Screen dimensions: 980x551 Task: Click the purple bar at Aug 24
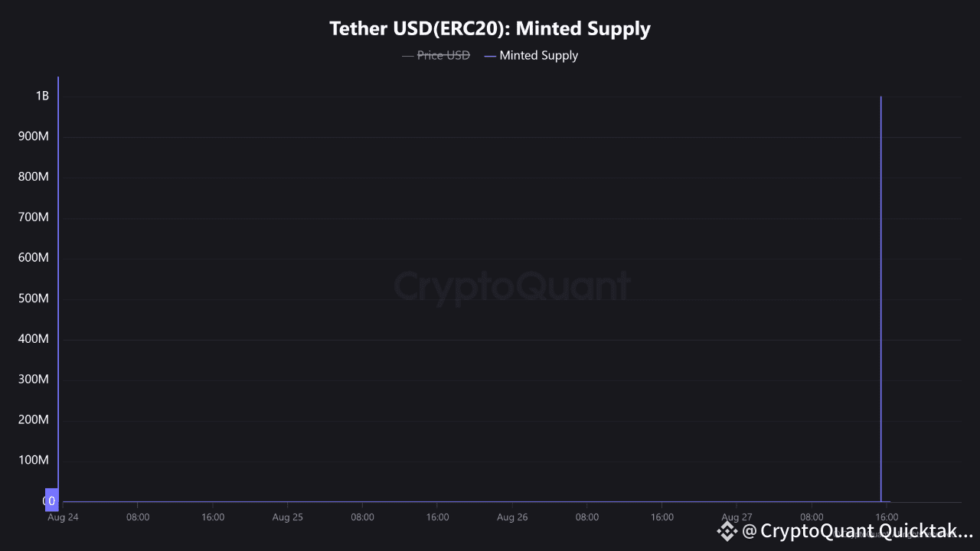[58, 291]
